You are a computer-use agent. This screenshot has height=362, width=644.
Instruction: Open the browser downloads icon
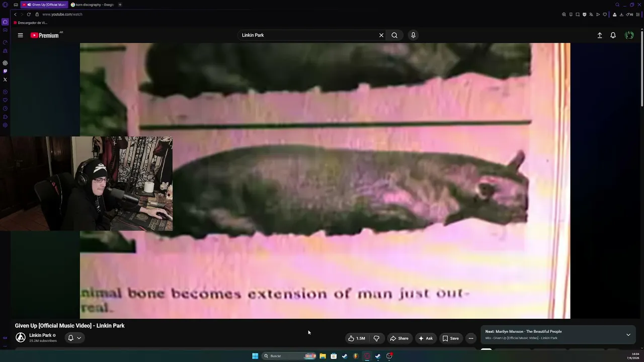[622, 15]
